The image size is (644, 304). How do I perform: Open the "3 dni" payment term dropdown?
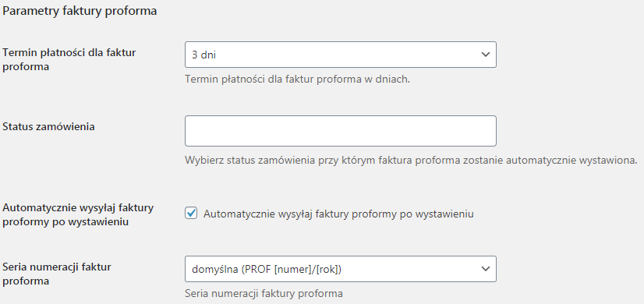341,55
